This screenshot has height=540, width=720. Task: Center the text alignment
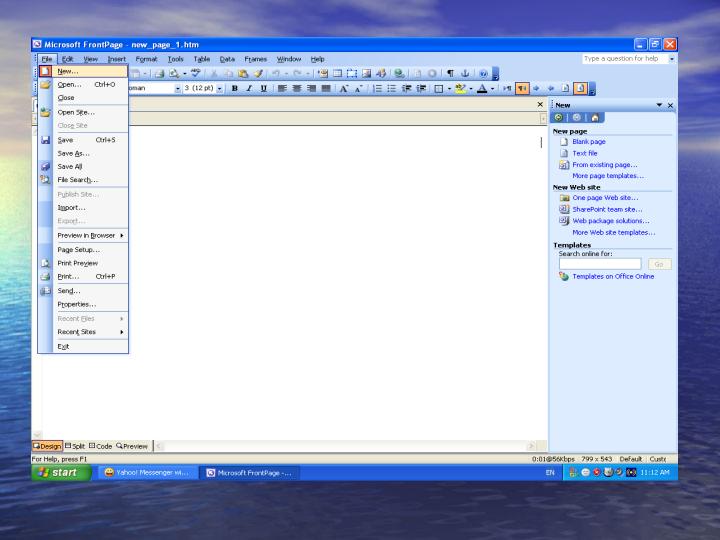[297, 88]
